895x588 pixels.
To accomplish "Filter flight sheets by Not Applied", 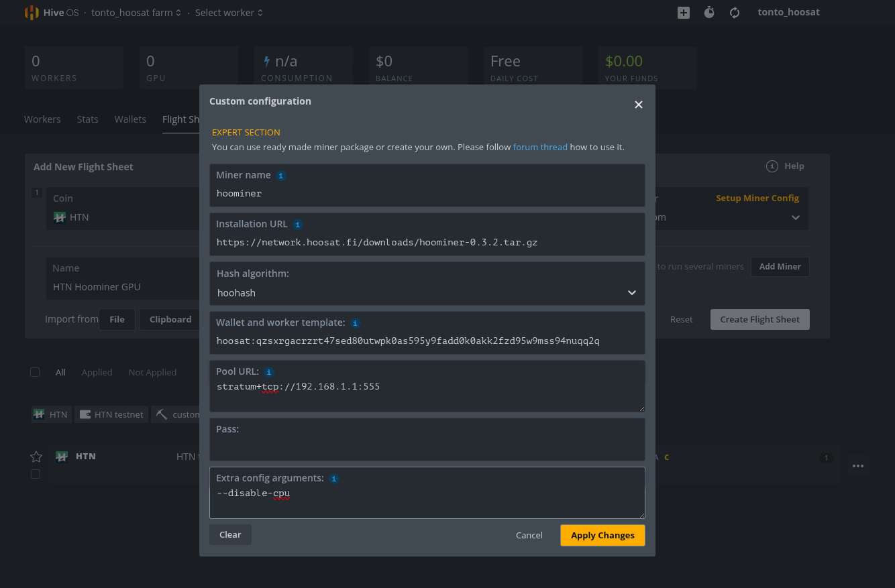I will click(x=152, y=372).
